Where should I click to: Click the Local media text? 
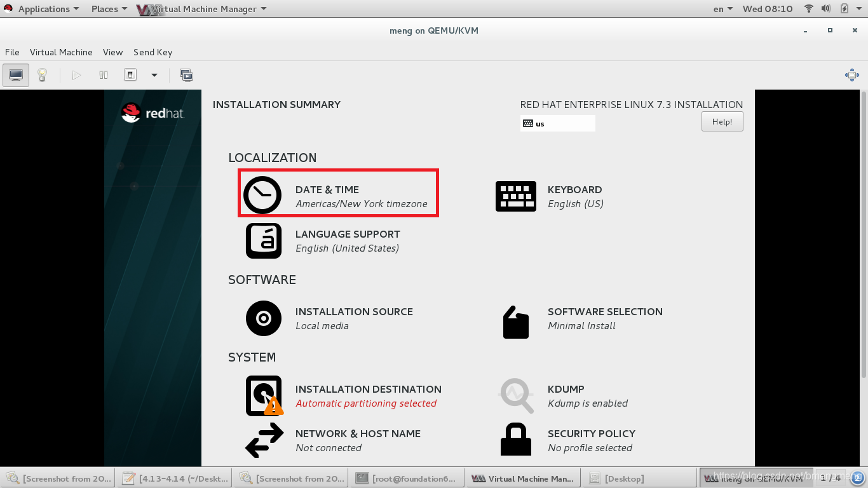[322, 326]
